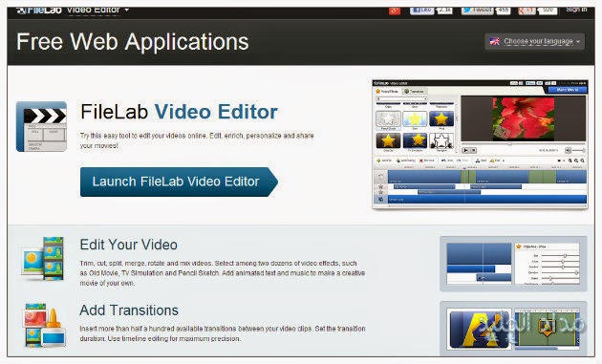Click the Edit Your Video heading

tap(129, 245)
